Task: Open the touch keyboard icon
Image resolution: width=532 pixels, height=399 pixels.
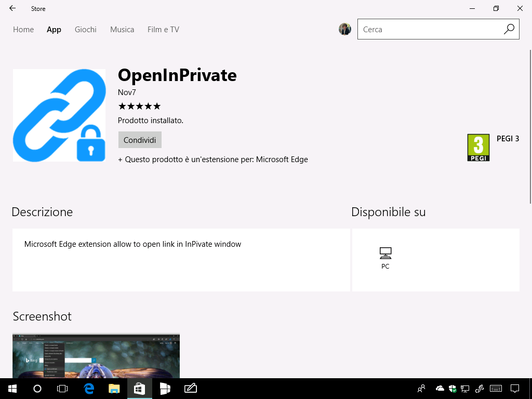Action: (496, 389)
